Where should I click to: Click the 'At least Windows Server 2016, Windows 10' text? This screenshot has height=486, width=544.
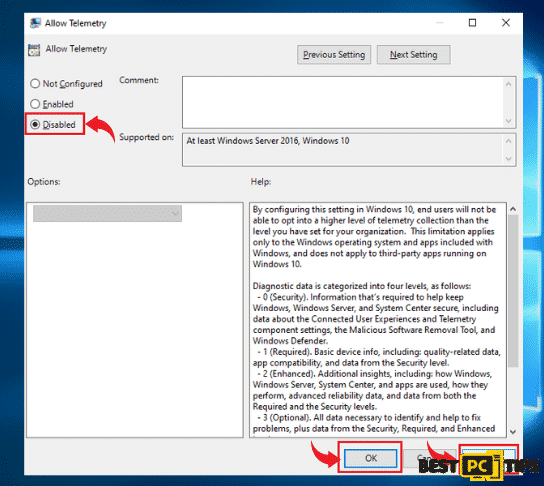pyautogui.click(x=268, y=140)
